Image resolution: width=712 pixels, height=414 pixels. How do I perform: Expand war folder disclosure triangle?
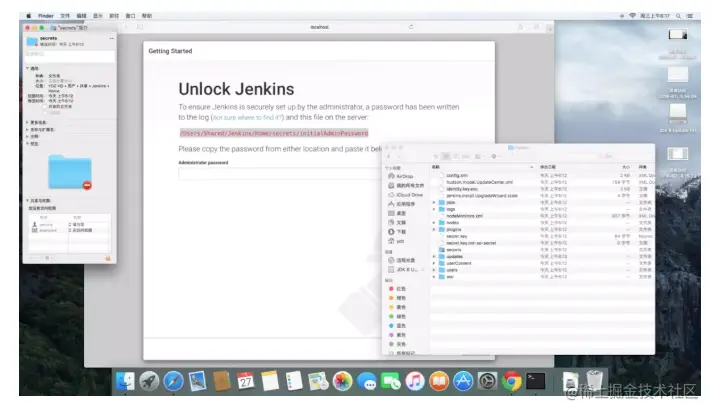434,277
